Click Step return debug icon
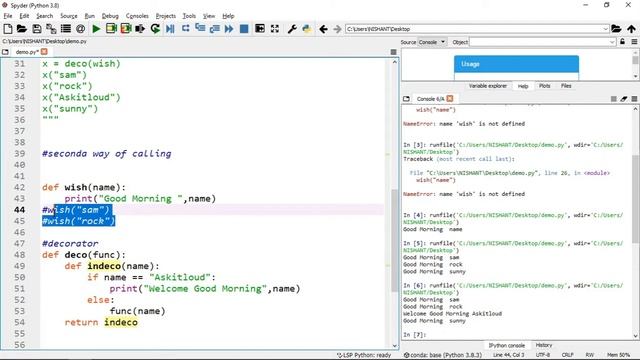640x360 pixels. point(215,29)
